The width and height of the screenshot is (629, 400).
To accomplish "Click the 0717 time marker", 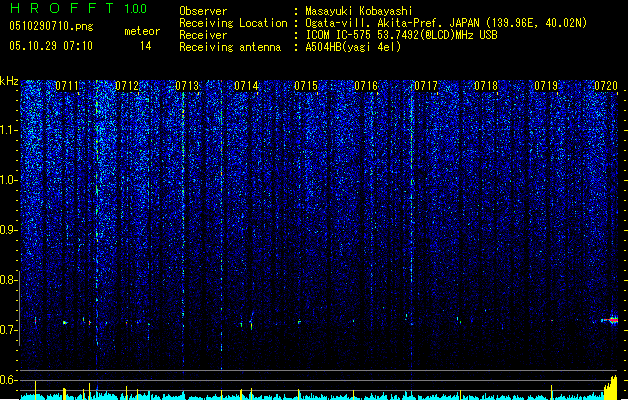I will click(426, 86).
